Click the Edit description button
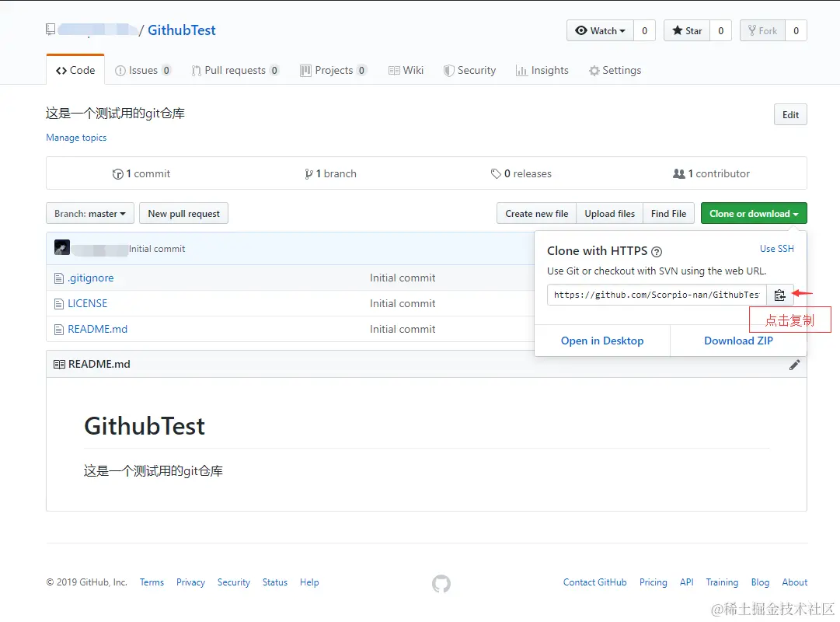 click(790, 115)
